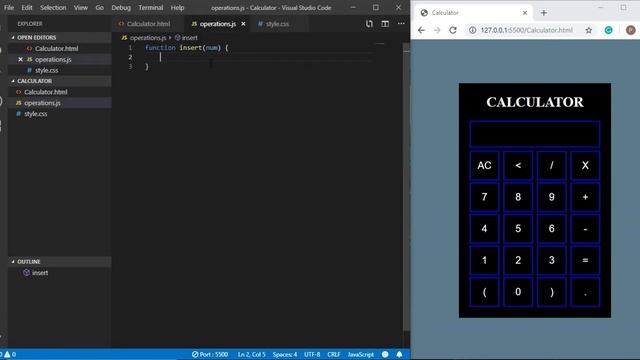This screenshot has width=640, height=360.
Task: Open the Help menu in VS Code
Action: [x=177, y=7]
